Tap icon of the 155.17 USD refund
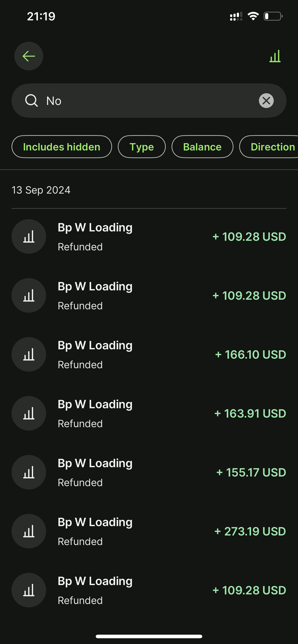The width and height of the screenshot is (298, 644). tap(29, 472)
